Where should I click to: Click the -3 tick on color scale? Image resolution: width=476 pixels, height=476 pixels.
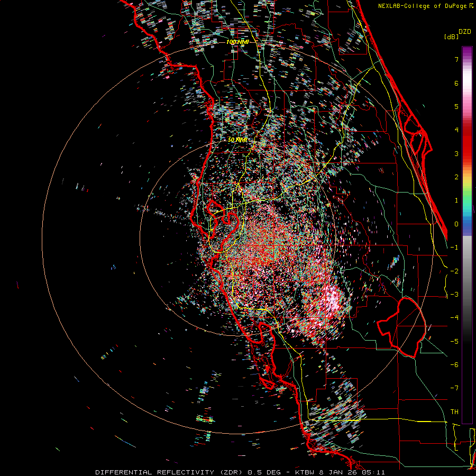[454, 294]
